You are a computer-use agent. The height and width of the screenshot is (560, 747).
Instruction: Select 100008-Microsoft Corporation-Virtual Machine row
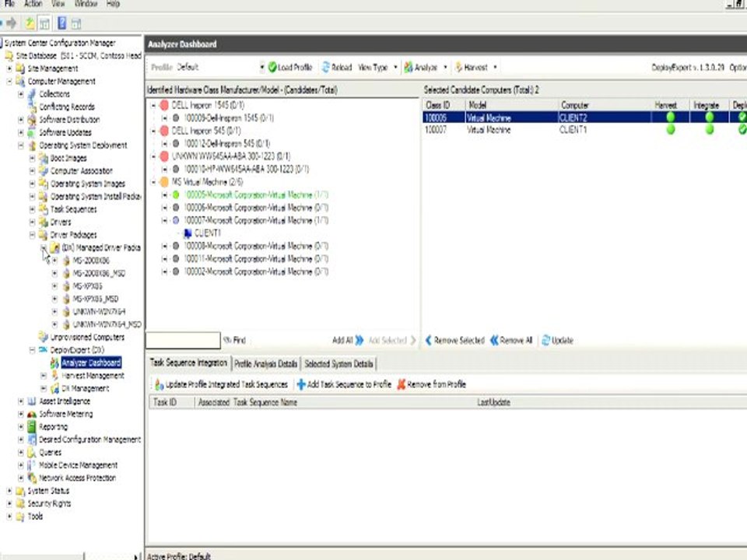tap(256, 247)
